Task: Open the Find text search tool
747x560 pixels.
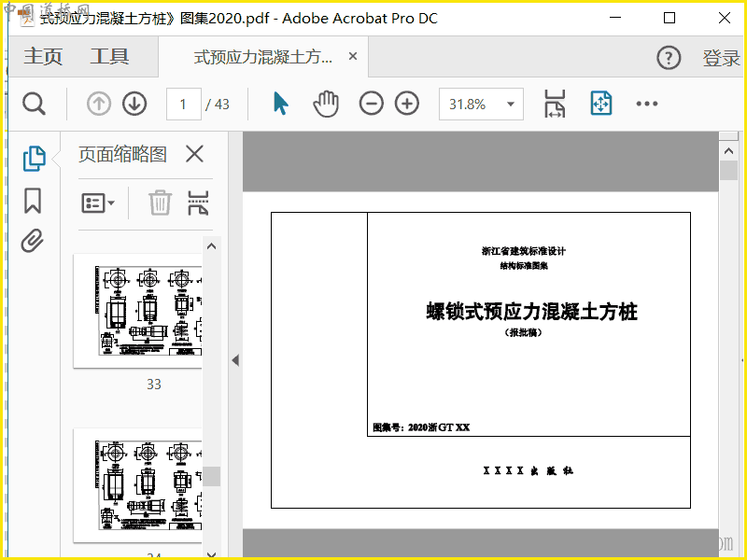Action: (34, 104)
